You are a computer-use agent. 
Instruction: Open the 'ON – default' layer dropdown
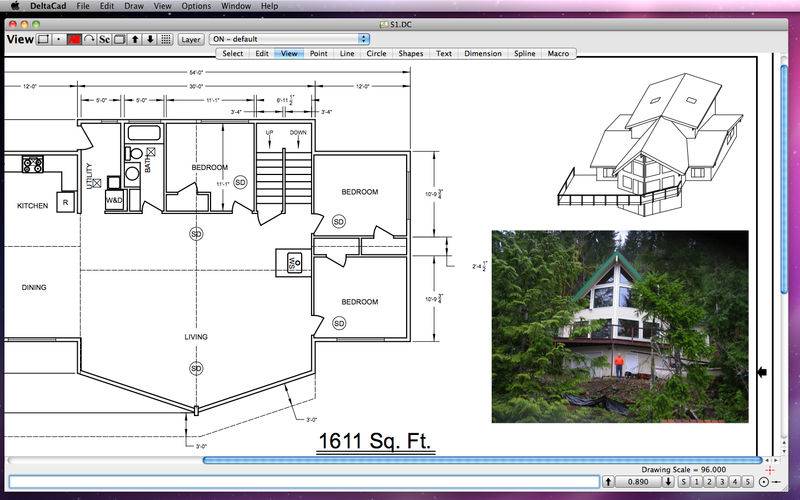click(x=289, y=39)
